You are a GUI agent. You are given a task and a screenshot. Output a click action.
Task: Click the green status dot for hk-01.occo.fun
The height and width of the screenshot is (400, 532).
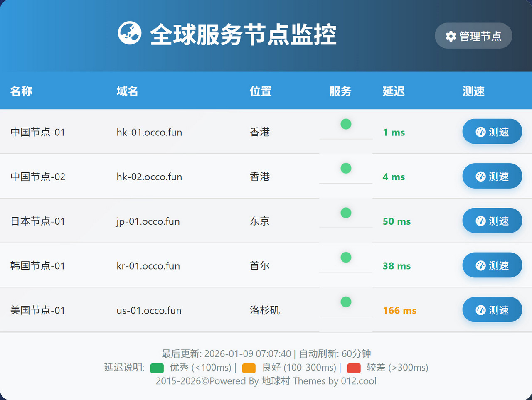point(346,124)
